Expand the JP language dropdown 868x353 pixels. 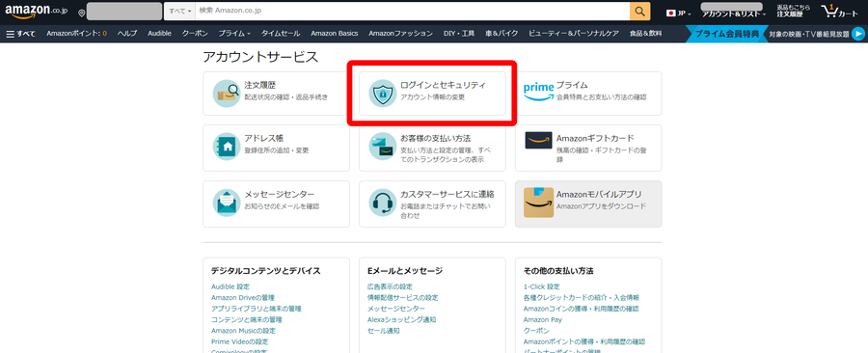[690, 14]
